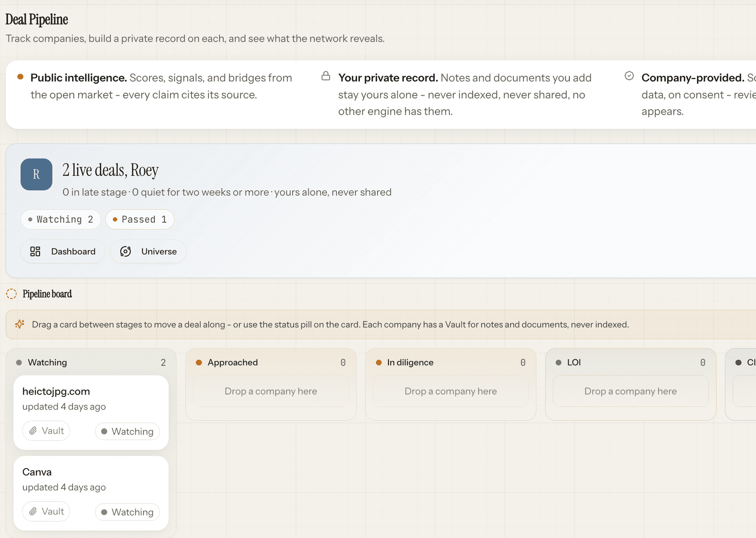This screenshot has height=538, width=756.
Task: Click the Universe orbit icon
Action: click(x=126, y=251)
